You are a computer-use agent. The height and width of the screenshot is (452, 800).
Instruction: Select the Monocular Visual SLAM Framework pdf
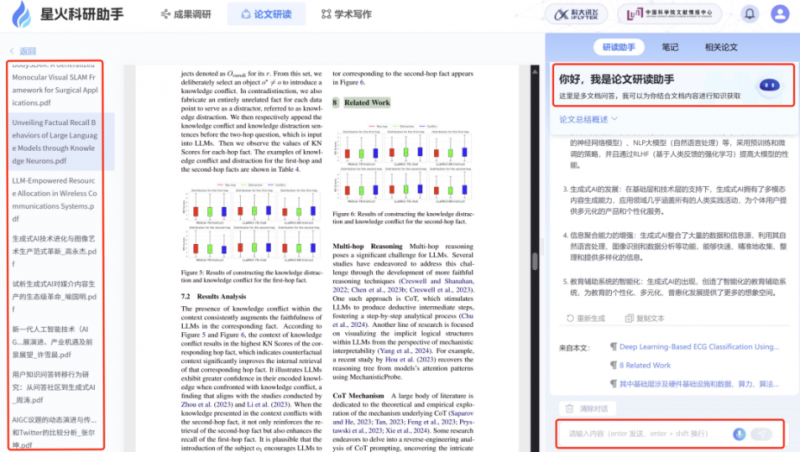(55, 84)
